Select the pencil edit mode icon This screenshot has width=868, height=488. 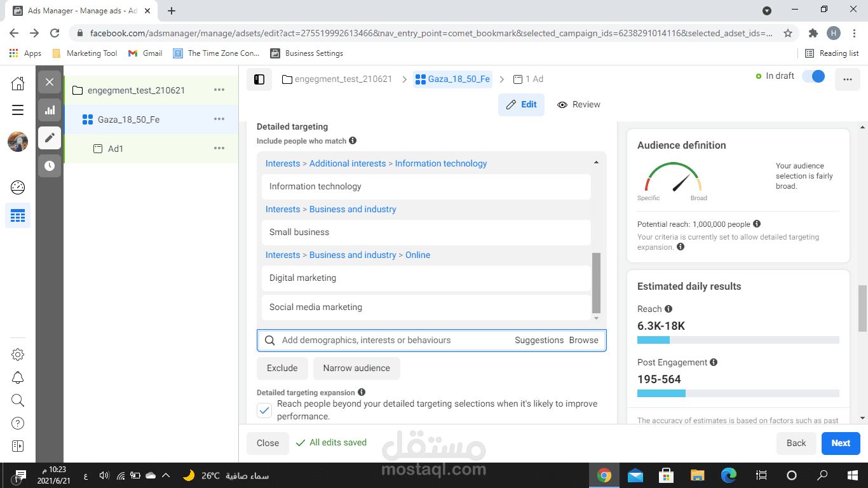click(50, 138)
